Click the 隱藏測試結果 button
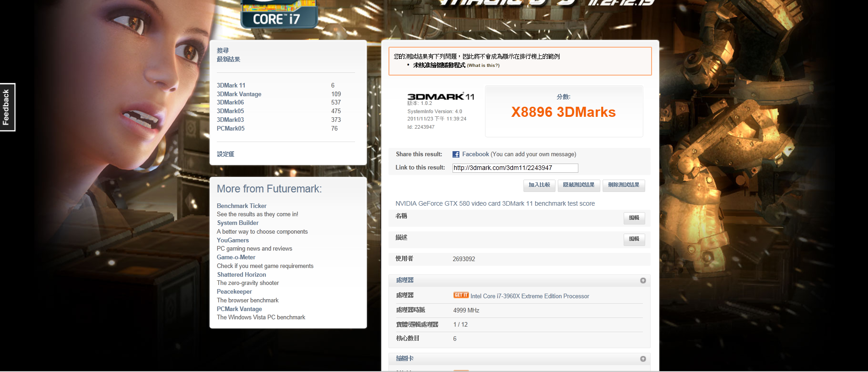 [578, 185]
